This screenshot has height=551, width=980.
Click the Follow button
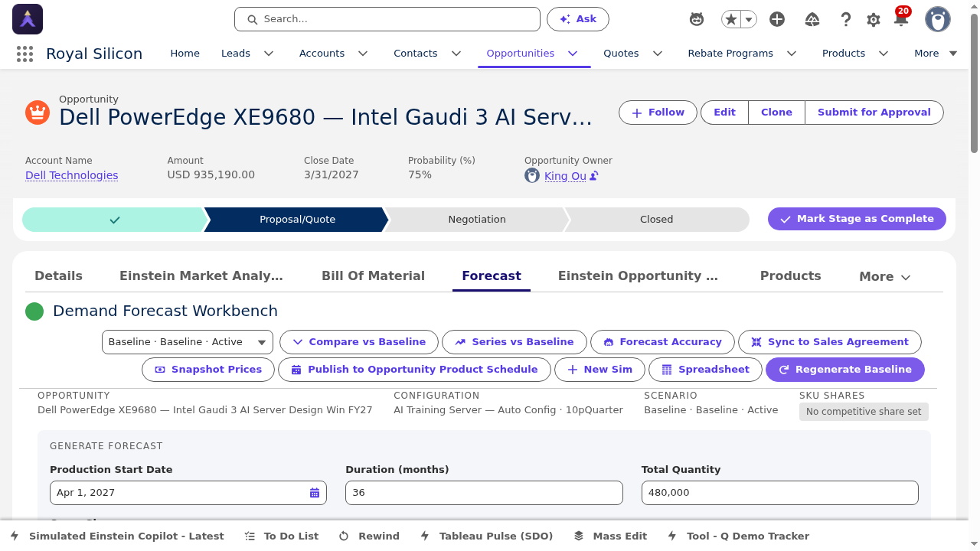tap(658, 112)
